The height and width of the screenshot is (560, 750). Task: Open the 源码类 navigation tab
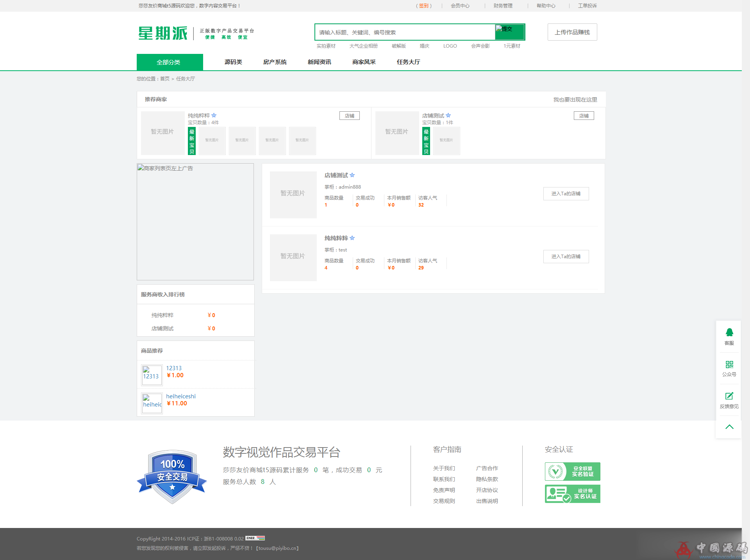[233, 62]
